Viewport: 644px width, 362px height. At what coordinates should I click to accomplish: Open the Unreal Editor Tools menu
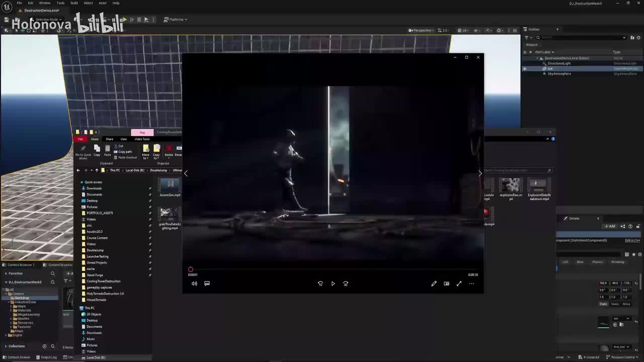60,3
